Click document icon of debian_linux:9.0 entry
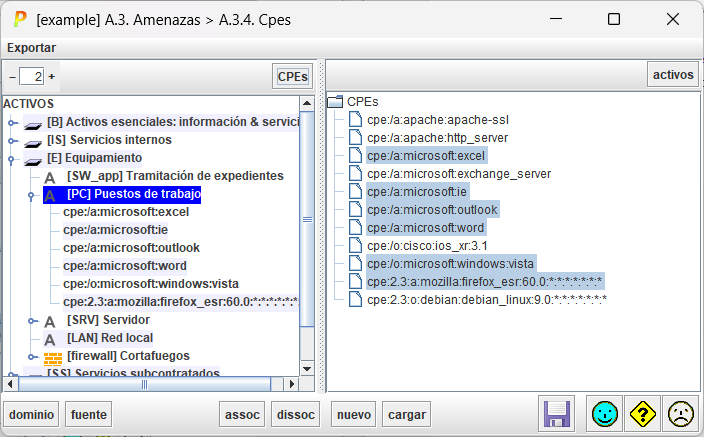 [355, 299]
